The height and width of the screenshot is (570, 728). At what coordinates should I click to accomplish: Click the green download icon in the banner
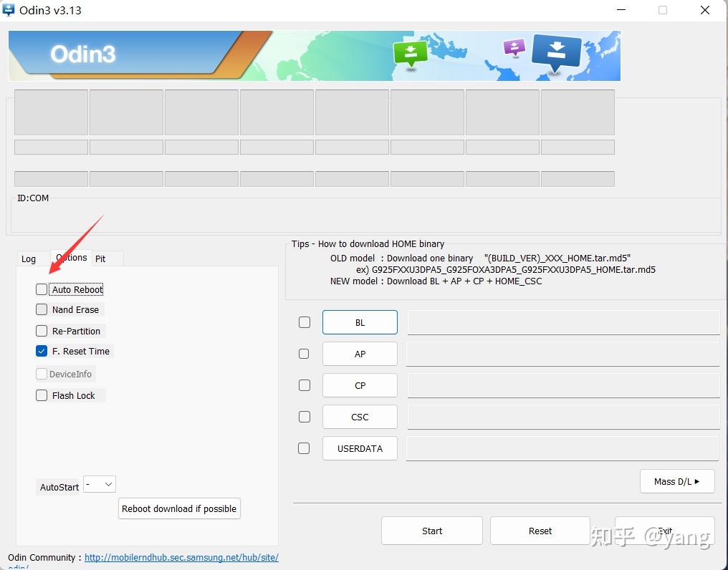click(x=411, y=53)
